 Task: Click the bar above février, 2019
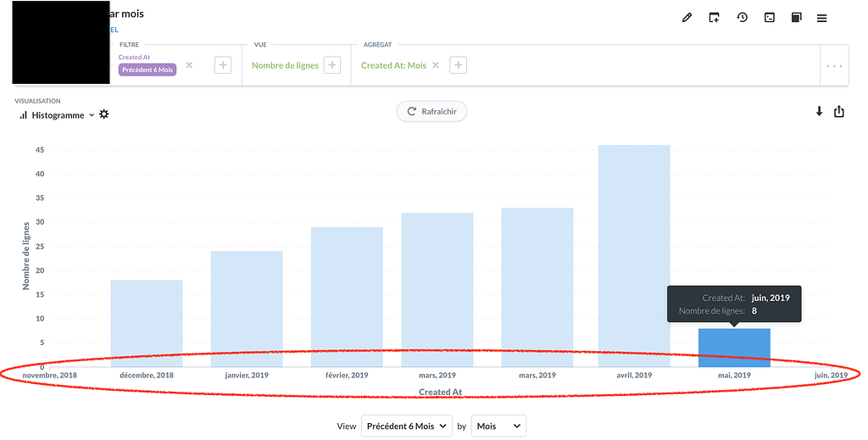pos(347,297)
